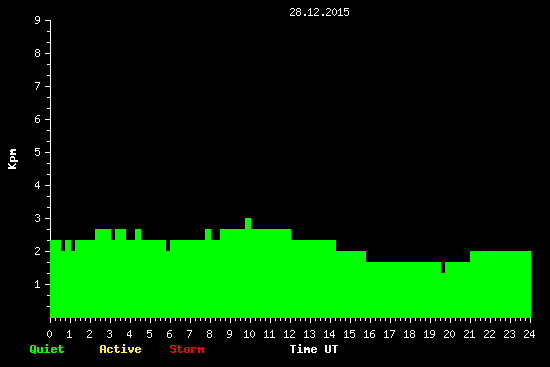Viewport: 550px width, 367px height.
Task: Click the Active legend label
Action: 120,349
